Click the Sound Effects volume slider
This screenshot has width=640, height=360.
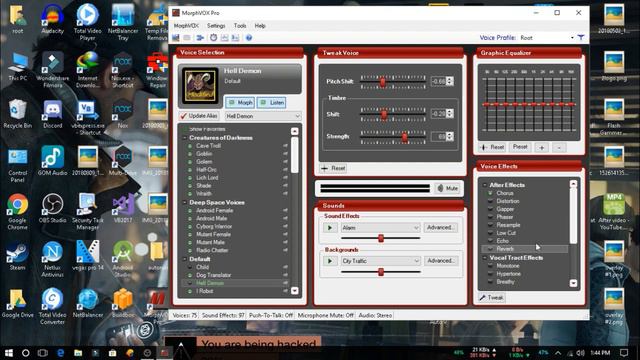(380, 238)
